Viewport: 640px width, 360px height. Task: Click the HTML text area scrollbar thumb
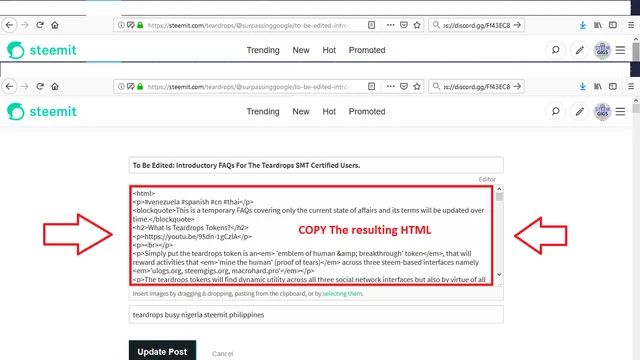click(x=499, y=197)
